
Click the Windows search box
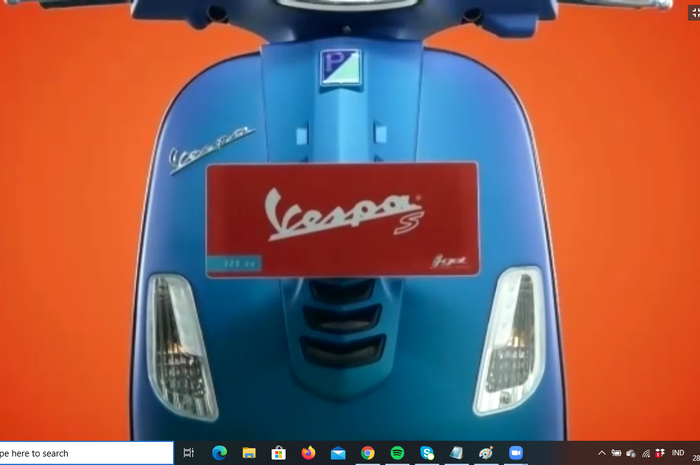[87, 453]
